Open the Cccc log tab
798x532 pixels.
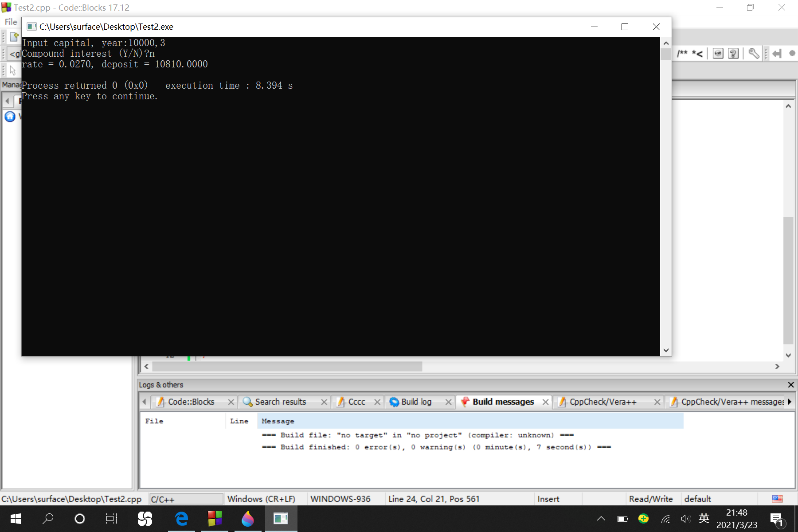[x=357, y=402]
